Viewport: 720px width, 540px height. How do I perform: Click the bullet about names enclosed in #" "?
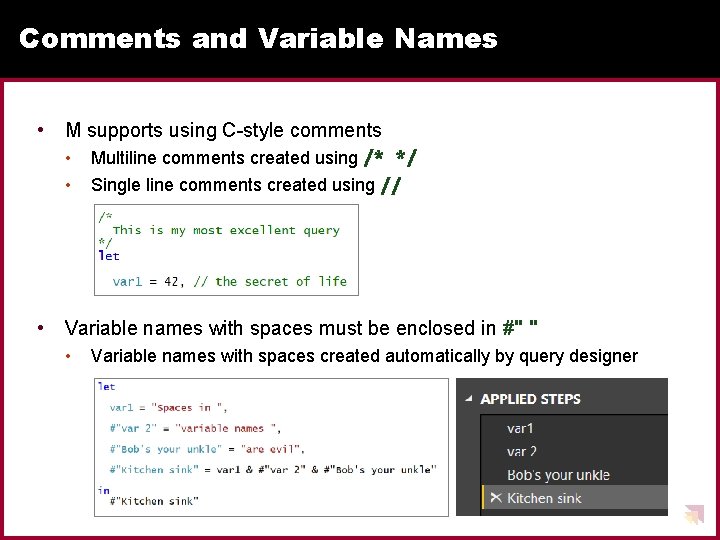tap(301, 328)
